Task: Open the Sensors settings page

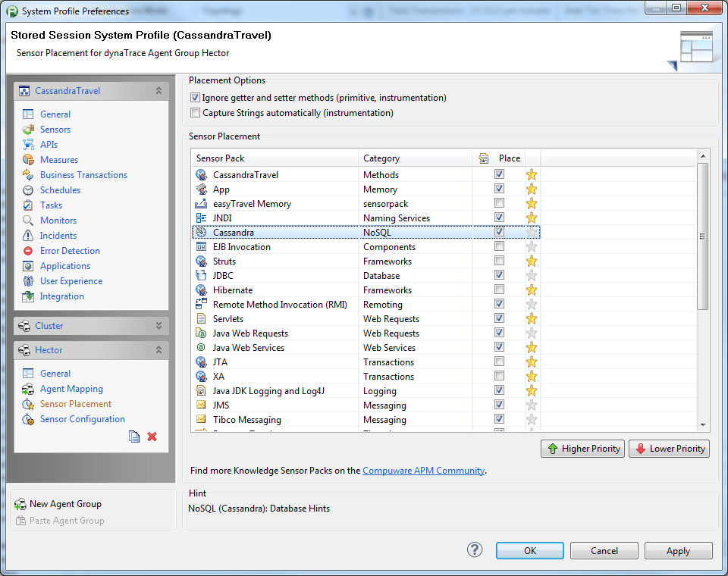Action: point(55,130)
